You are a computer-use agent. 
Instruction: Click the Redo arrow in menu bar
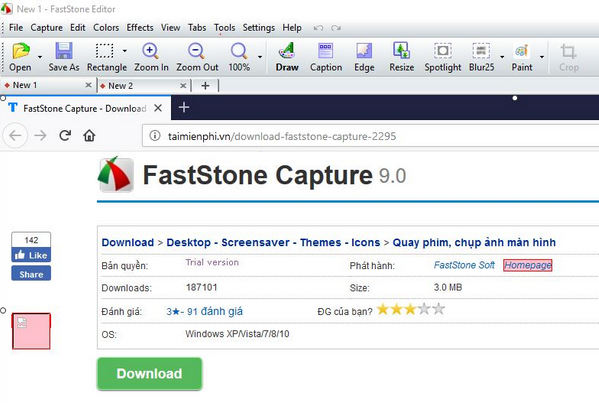pos(336,28)
